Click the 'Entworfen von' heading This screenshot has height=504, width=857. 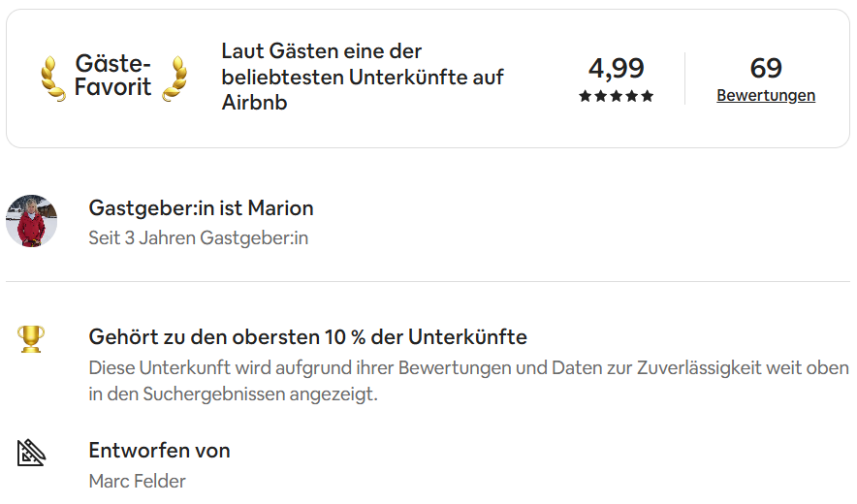coord(159,451)
